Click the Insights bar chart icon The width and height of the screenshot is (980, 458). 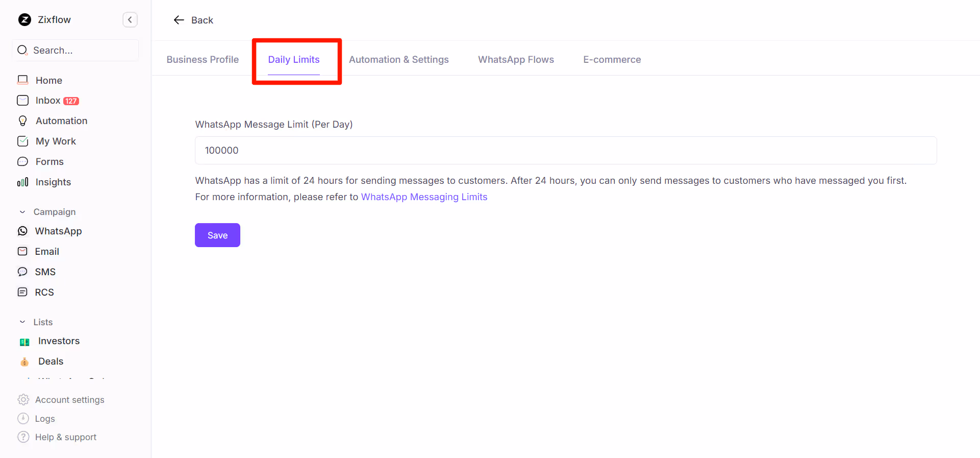[23, 182]
